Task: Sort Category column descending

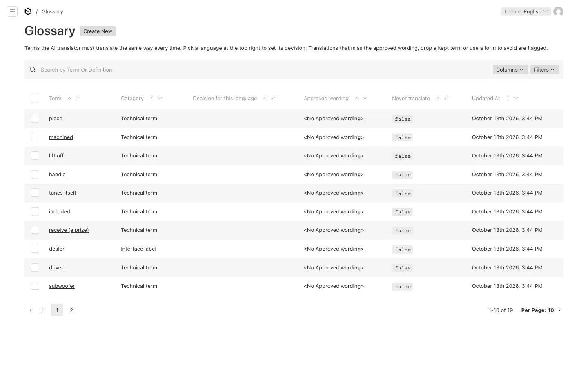Action: [x=160, y=98]
